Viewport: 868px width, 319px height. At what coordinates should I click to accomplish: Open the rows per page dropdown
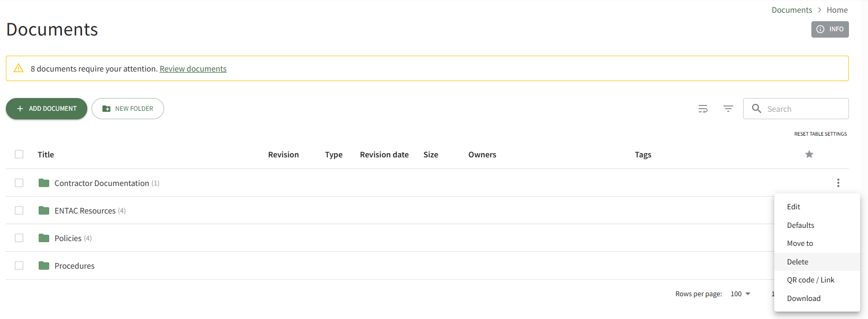pos(740,294)
